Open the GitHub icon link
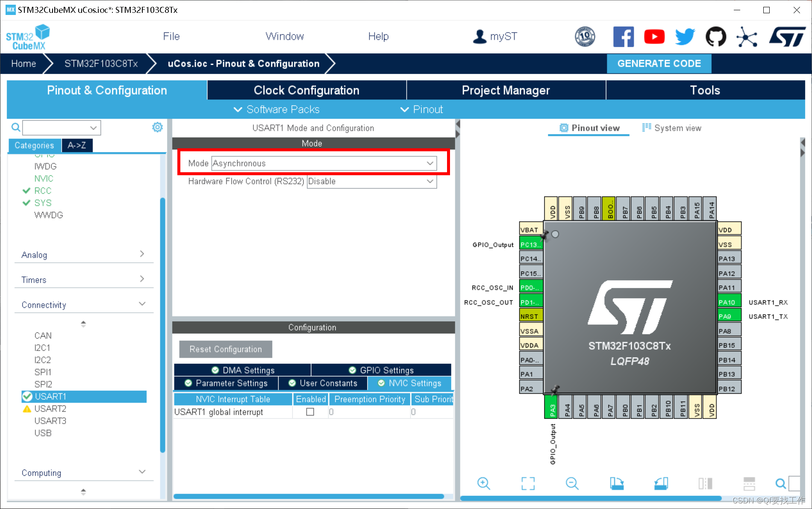Screen dimensions: 812x509 tap(716, 37)
